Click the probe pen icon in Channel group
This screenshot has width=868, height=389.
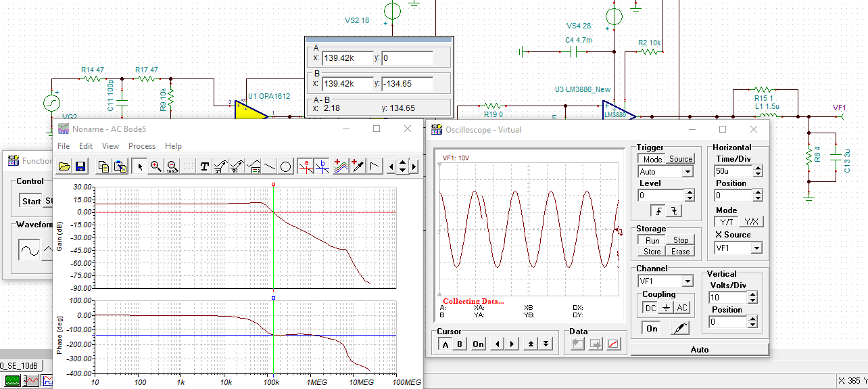[680, 328]
